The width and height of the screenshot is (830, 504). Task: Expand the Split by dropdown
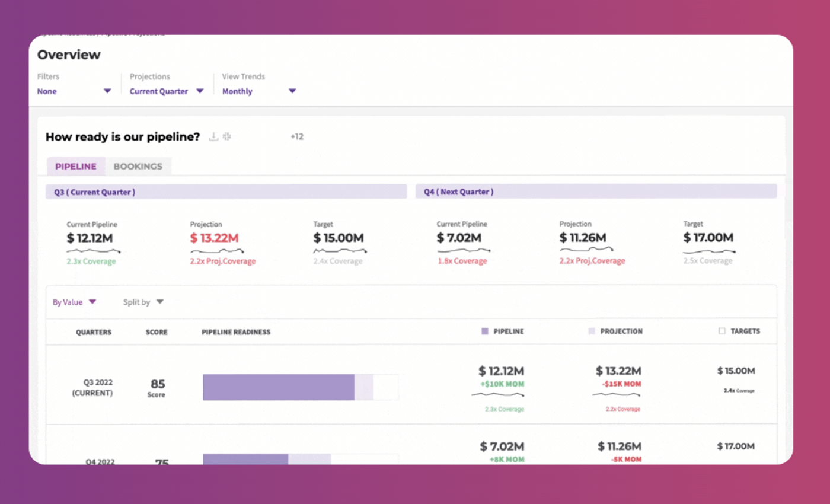[143, 302]
